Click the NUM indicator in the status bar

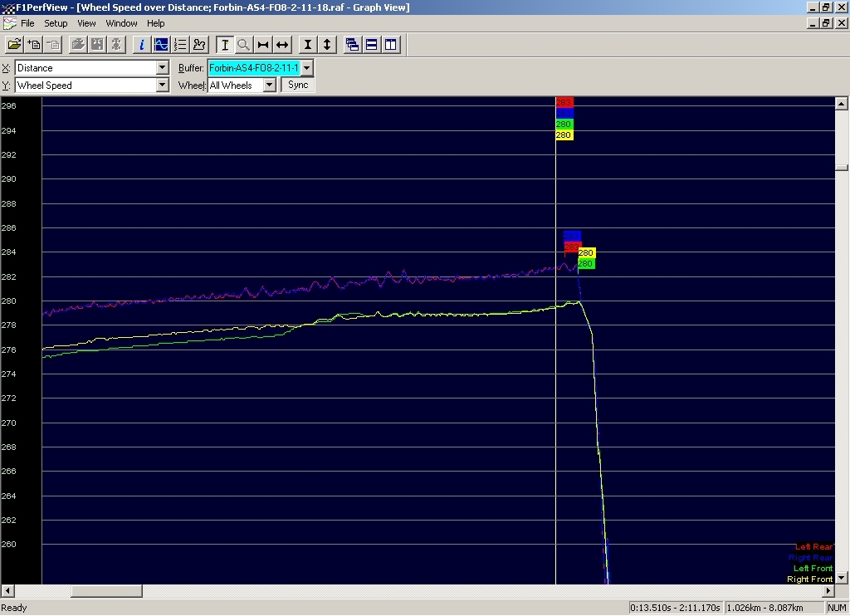coord(837,608)
